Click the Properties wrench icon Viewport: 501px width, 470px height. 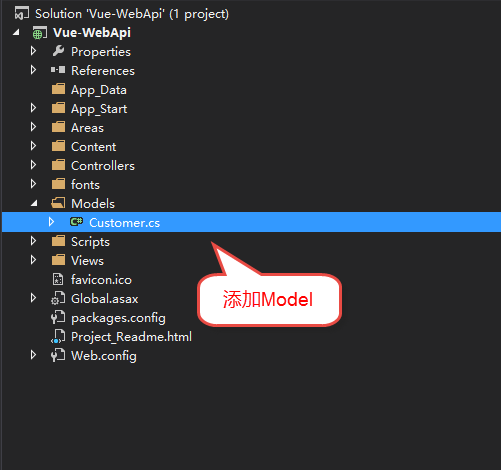(x=58, y=51)
